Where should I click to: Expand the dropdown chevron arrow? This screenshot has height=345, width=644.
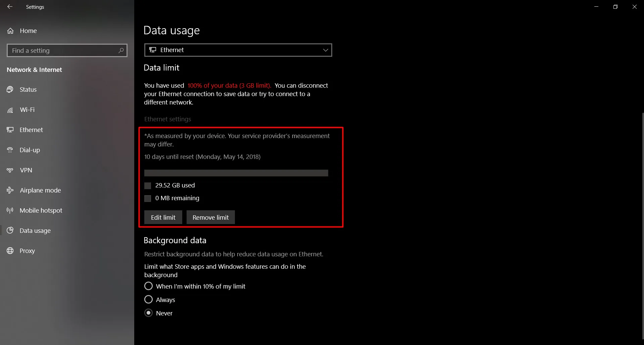[325, 50]
